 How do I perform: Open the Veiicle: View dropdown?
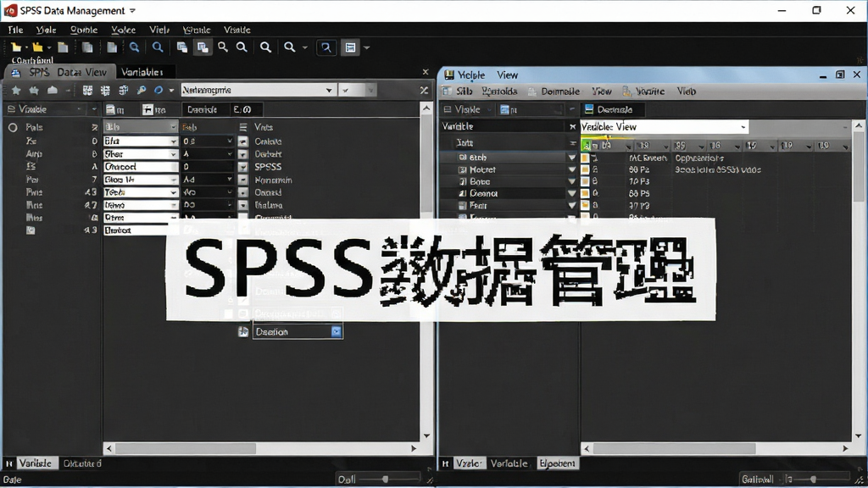665,127
